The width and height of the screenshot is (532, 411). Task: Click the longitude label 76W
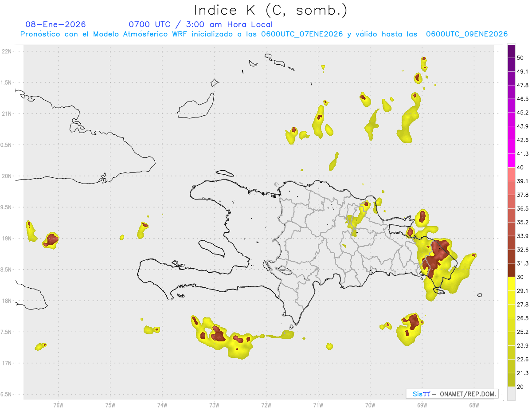58,405
